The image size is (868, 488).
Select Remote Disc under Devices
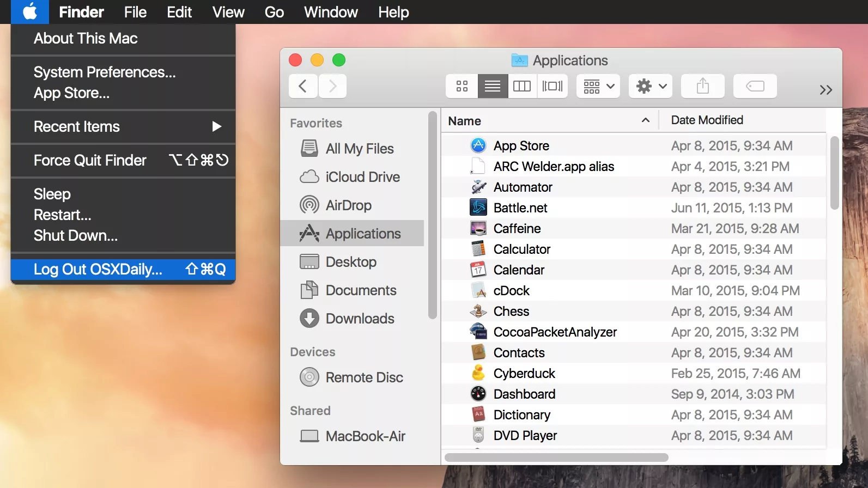tap(352, 377)
